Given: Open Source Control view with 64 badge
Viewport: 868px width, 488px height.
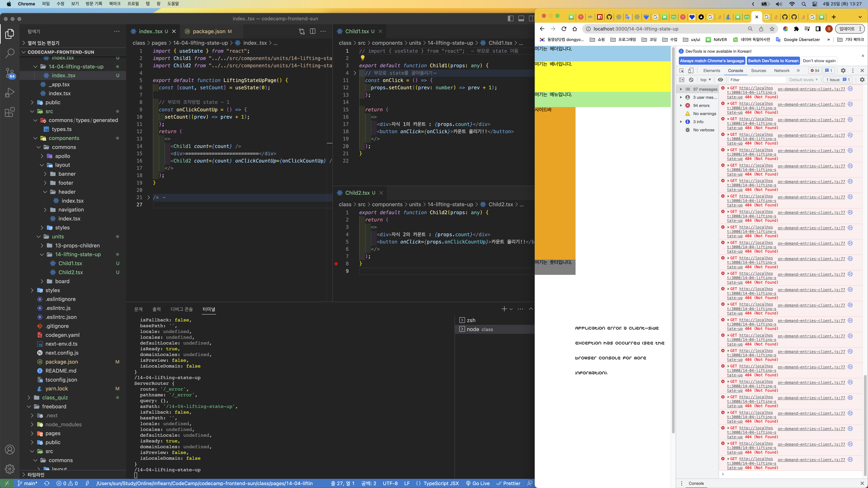Looking at the screenshot, I should click(x=10, y=73).
